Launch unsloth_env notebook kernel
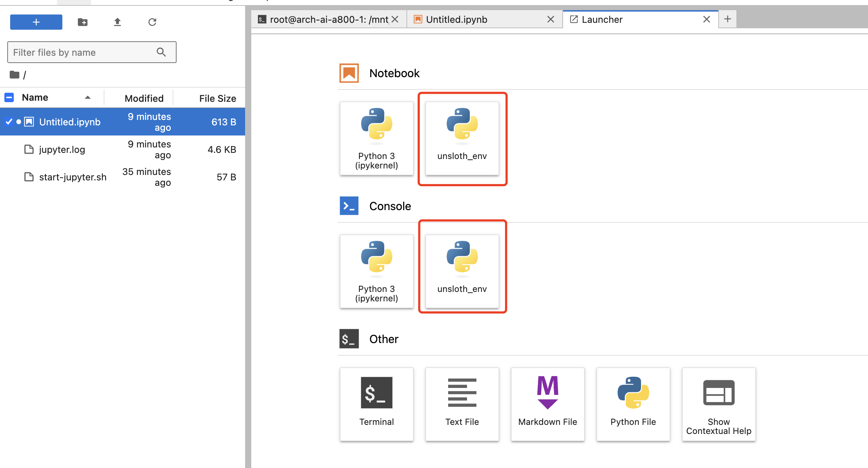The width and height of the screenshot is (868, 468). coord(462,139)
